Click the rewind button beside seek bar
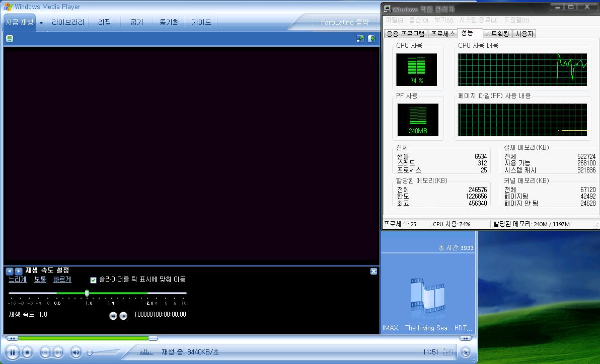Image resolution: width=600 pixels, height=364 pixels. pyautogui.click(x=12, y=338)
